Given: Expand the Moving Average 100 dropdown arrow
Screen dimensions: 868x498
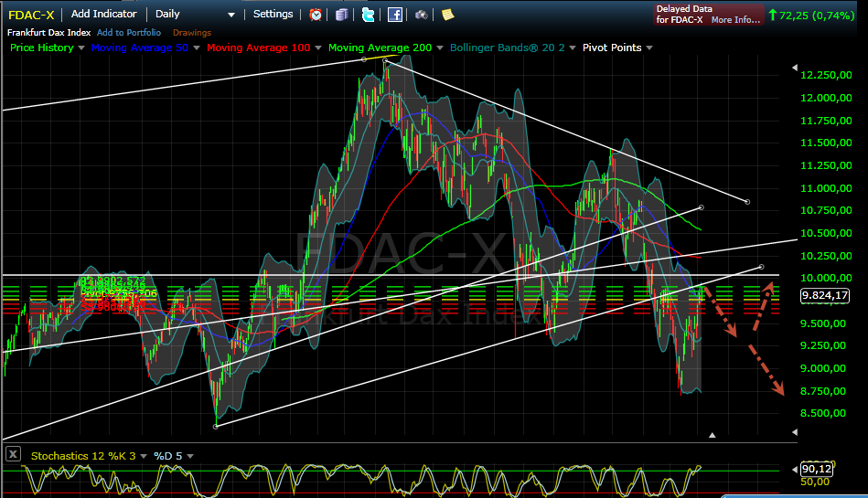Looking at the screenshot, I should click(318, 48).
